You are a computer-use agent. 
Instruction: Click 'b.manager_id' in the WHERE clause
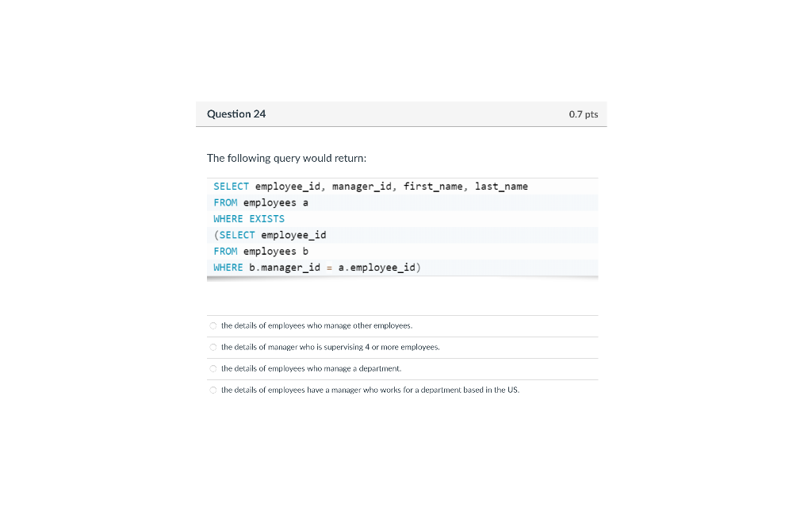(285, 267)
